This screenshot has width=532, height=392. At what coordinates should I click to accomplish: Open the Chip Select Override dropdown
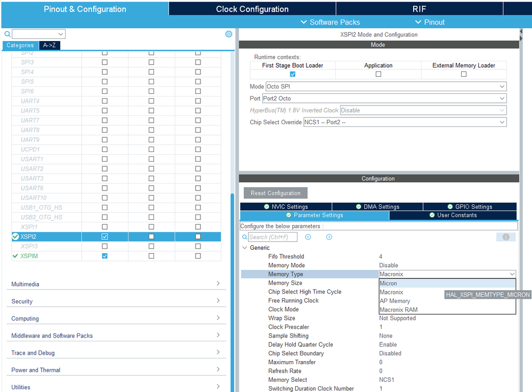pyautogui.click(x=405, y=122)
